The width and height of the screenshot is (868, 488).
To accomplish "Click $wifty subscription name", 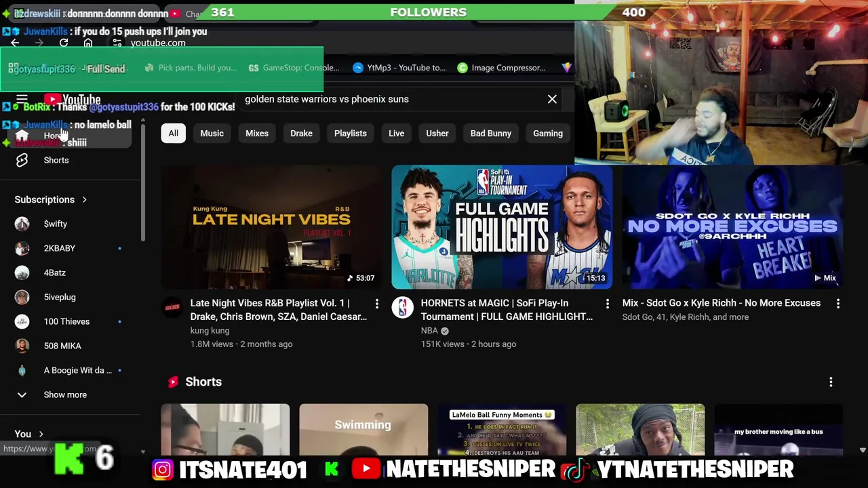I will pos(56,224).
